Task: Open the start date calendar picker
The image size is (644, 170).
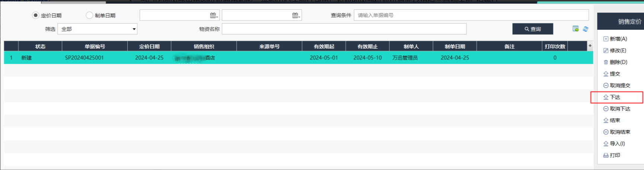Action: click(x=213, y=15)
